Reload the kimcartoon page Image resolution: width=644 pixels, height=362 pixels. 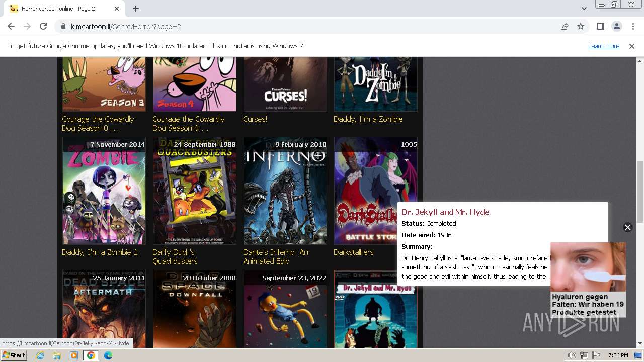click(43, 26)
